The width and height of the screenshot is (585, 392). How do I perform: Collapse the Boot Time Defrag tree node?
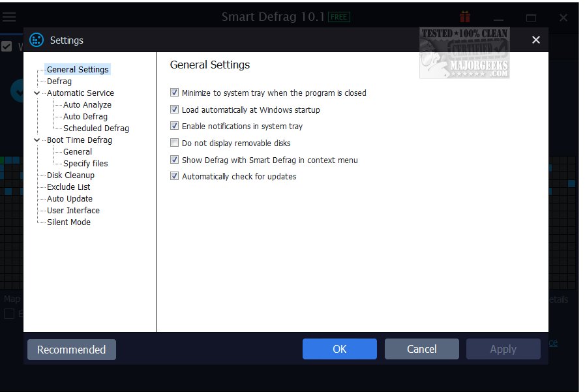[x=37, y=140]
